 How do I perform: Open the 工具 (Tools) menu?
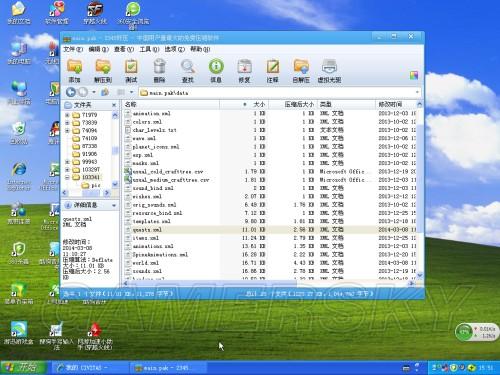[149, 49]
